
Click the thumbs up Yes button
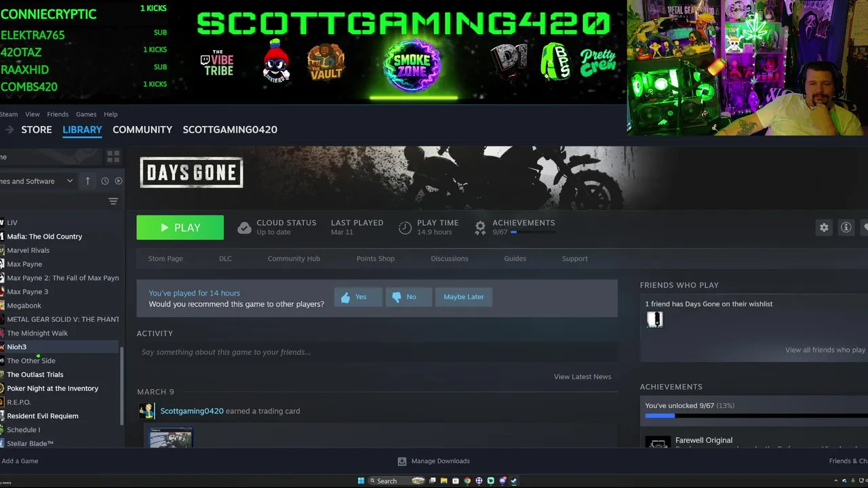(x=358, y=297)
